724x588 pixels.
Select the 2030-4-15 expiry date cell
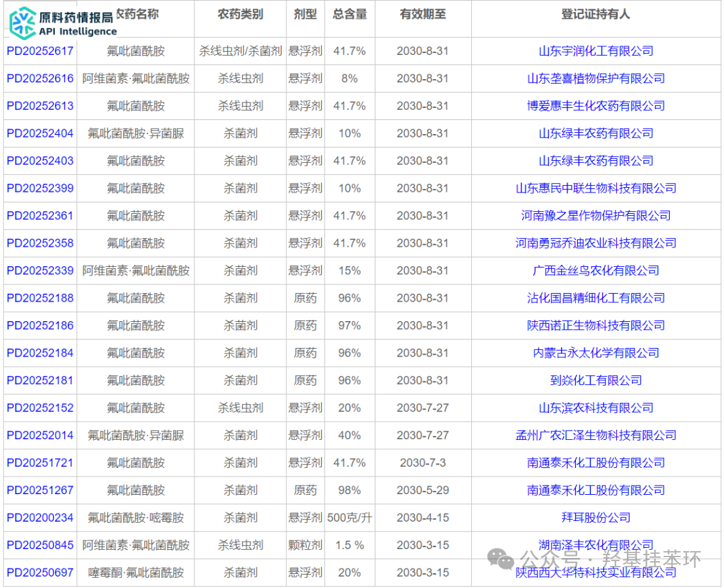(x=423, y=518)
